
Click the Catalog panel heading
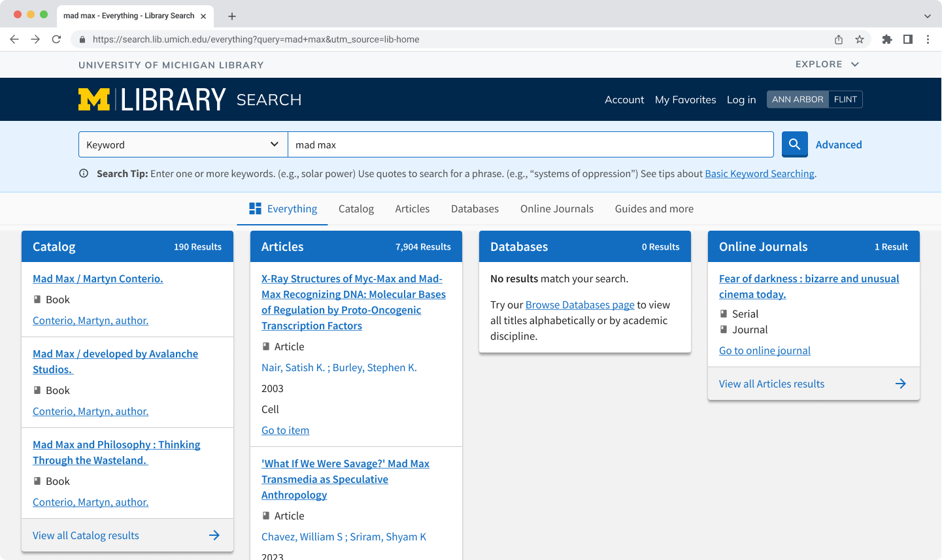click(54, 246)
